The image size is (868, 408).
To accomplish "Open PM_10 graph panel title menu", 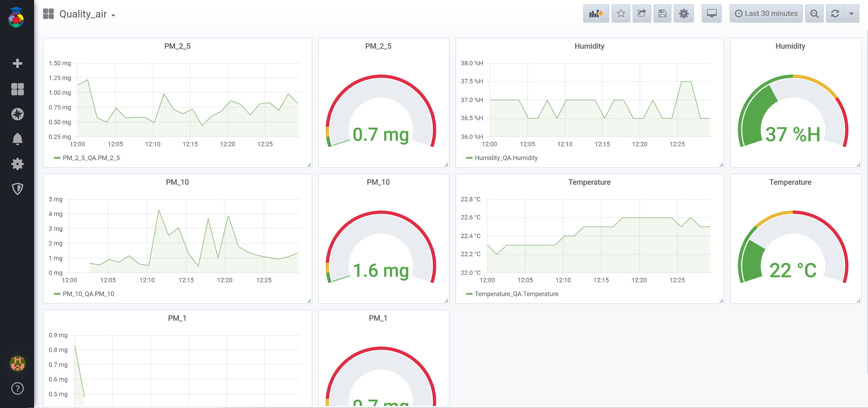I will coord(177,182).
